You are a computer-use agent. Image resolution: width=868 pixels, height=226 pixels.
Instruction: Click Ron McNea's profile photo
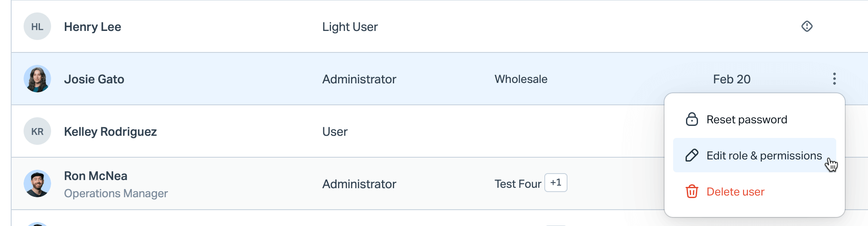point(37,183)
